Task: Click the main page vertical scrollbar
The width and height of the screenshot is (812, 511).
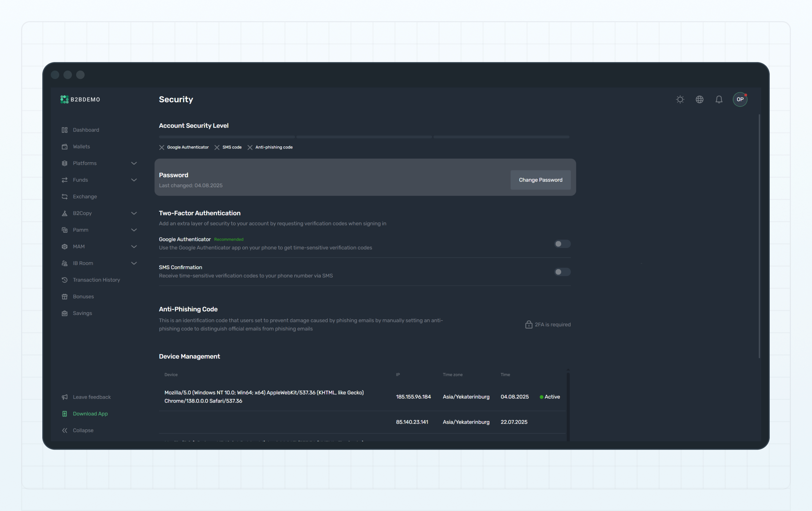Action: [x=759, y=236]
